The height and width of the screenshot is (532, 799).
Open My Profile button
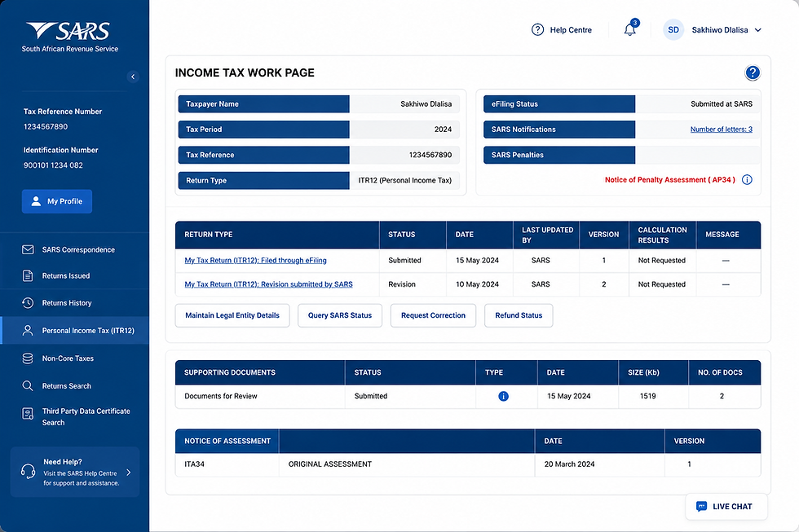[57, 201]
